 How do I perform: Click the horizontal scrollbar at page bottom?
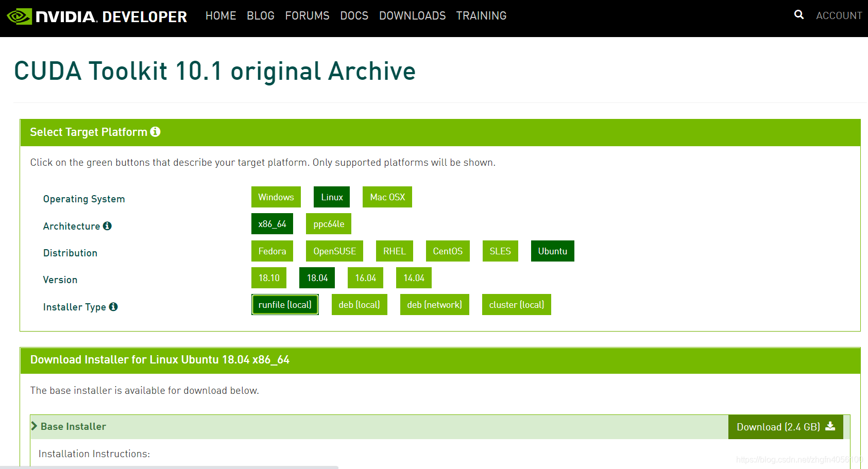pos(169,467)
